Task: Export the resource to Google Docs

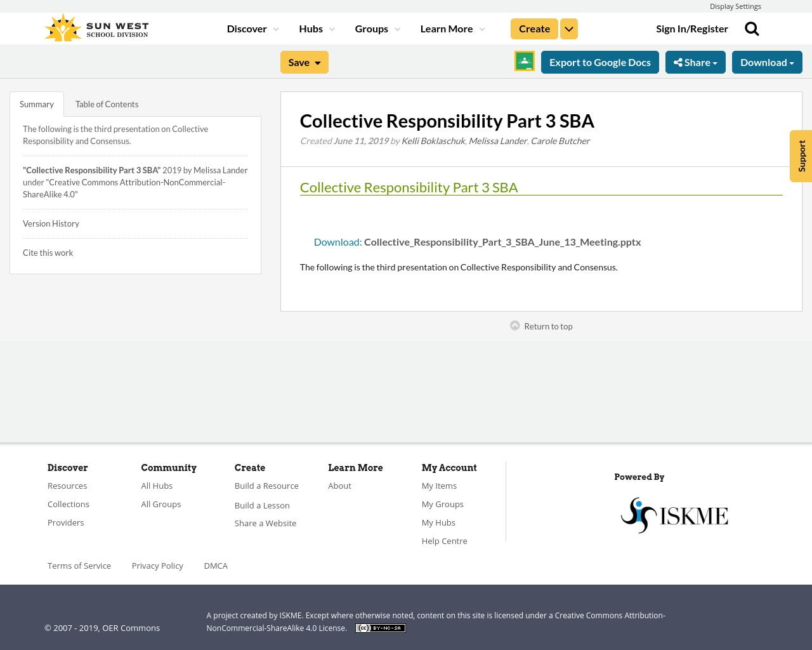Action: (x=599, y=62)
